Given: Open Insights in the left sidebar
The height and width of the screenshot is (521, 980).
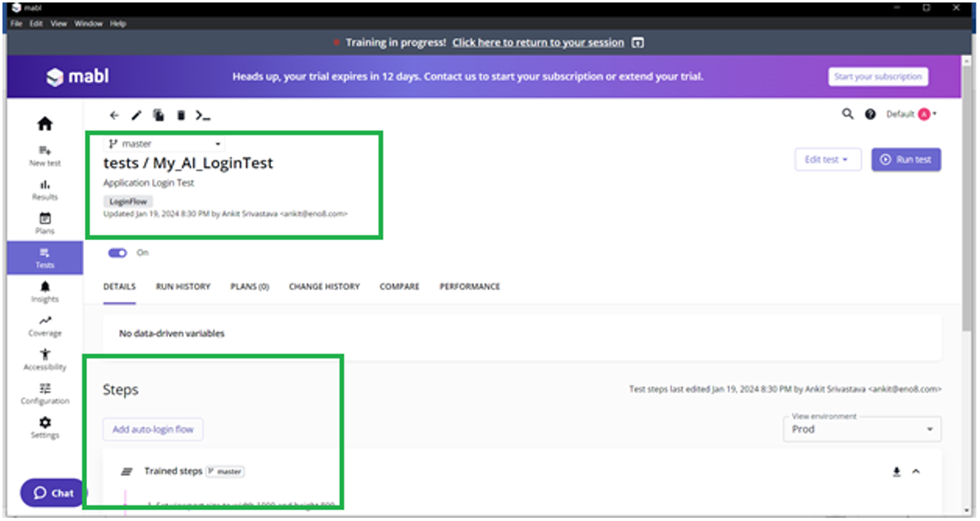Looking at the screenshot, I should [45, 291].
